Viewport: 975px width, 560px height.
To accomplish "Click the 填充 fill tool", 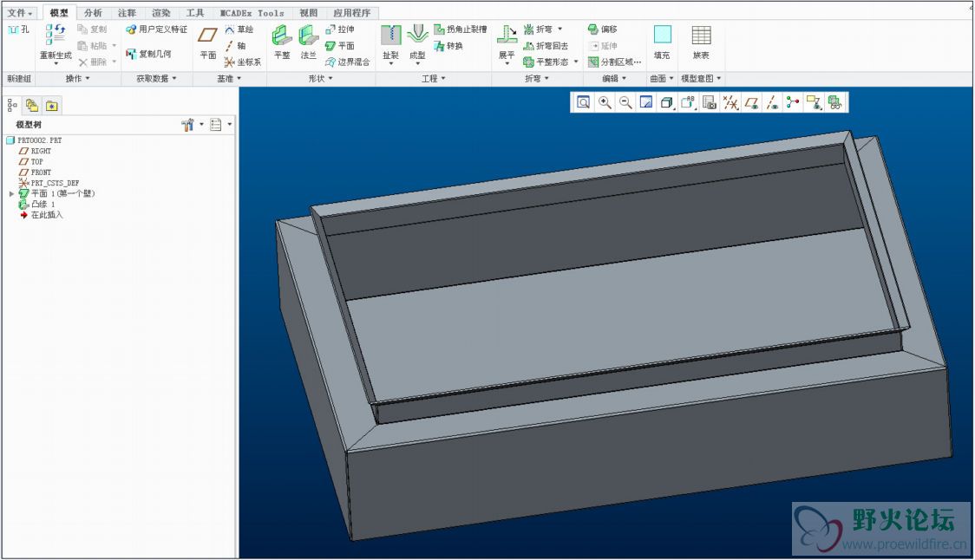I will pyautogui.click(x=662, y=42).
